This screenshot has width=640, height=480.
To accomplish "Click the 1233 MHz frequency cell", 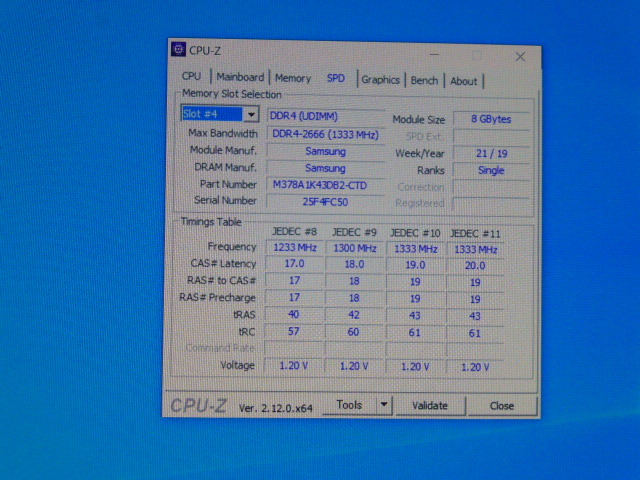I will pyautogui.click(x=295, y=247).
